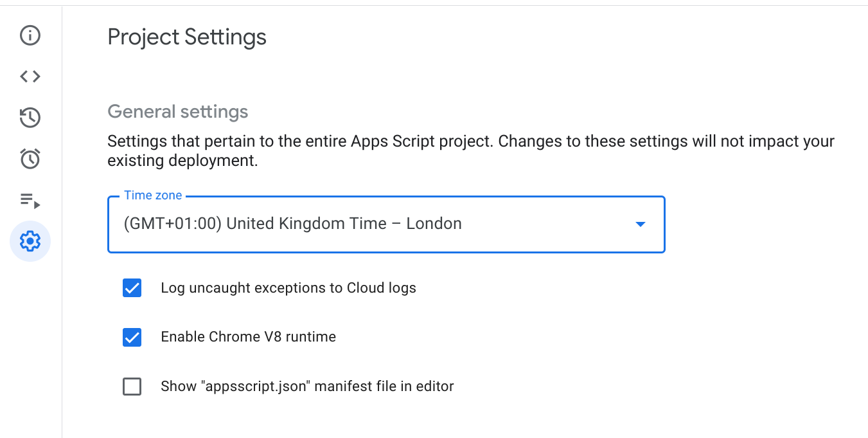Image resolution: width=868 pixels, height=438 pixels.
Task: Open the Time zone dropdown
Action: pyautogui.click(x=385, y=224)
